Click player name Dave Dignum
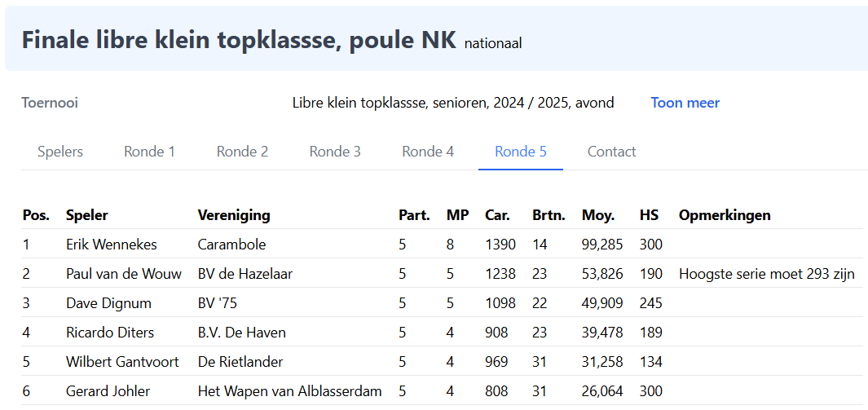 point(108,303)
